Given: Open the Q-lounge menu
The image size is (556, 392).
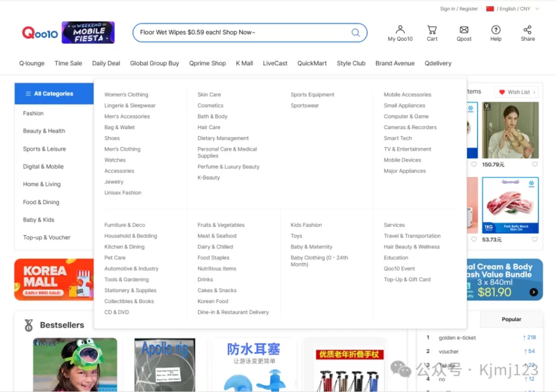Looking at the screenshot, I should click(x=32, y=64).
